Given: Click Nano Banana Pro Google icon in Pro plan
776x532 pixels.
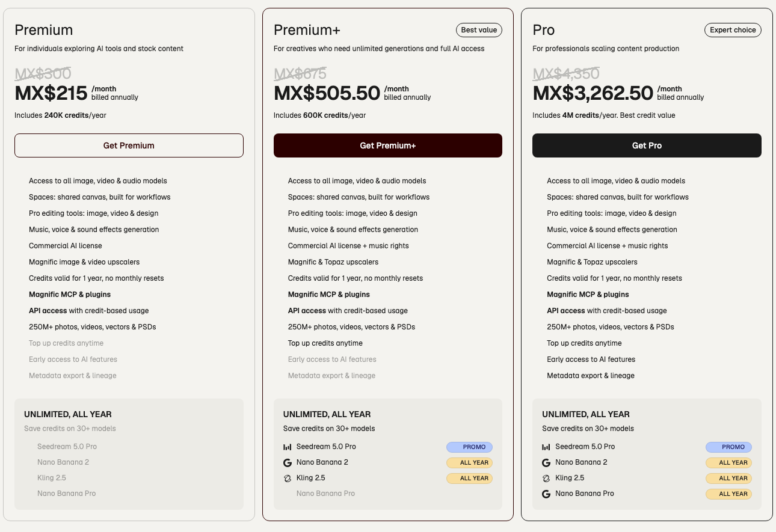Looking at the screenshot, I should click(546, 494).
